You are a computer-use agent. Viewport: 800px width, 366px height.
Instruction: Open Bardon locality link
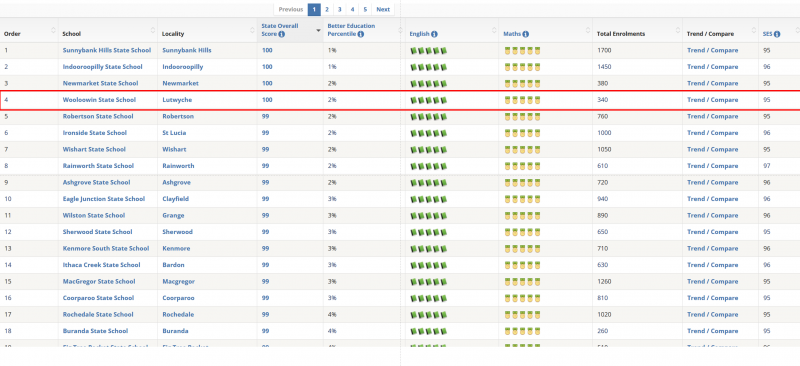[x=173, y=265]
